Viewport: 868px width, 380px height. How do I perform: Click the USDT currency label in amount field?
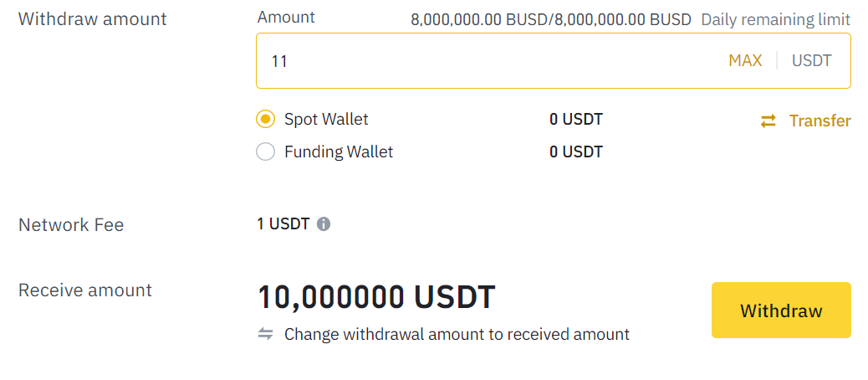(x=811, y=60)
